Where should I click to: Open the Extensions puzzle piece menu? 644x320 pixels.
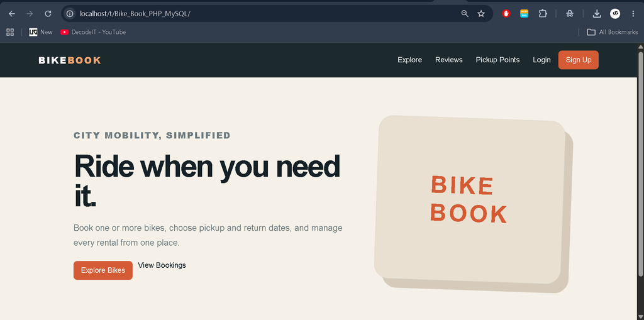tap(543, 14)
